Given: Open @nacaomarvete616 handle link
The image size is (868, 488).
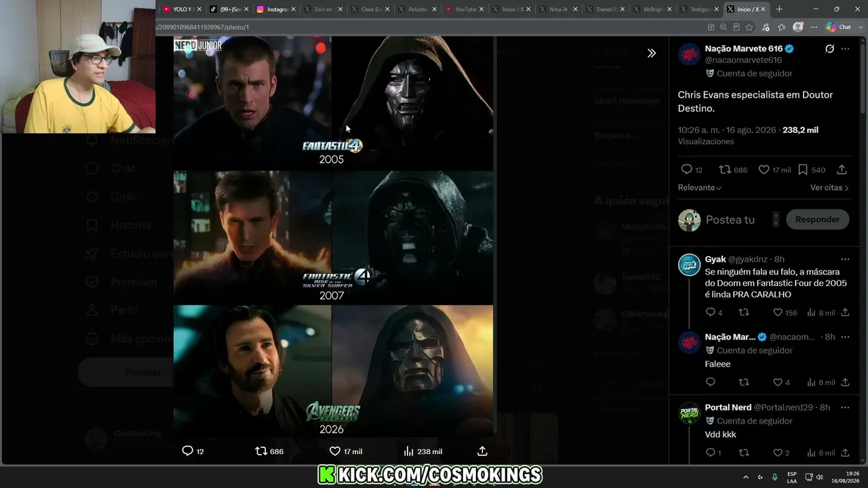Looking at the screenshot, I should tap(743, 60).
